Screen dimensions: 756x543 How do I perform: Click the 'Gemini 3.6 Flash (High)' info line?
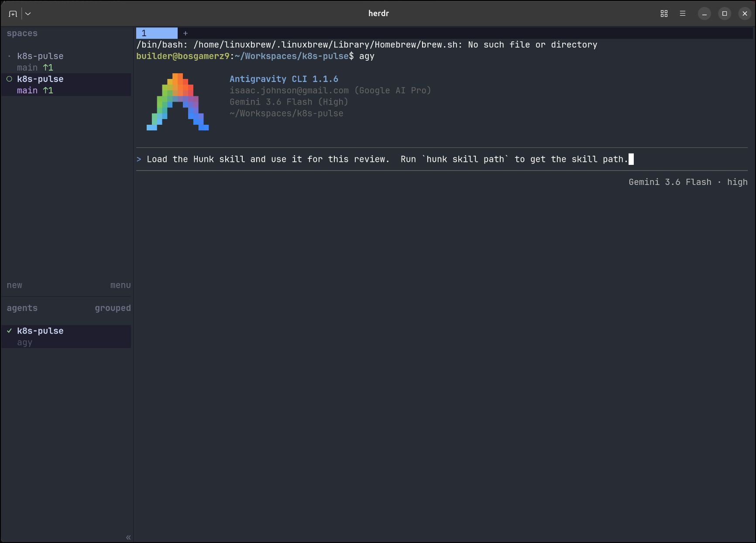pos(289,102)
